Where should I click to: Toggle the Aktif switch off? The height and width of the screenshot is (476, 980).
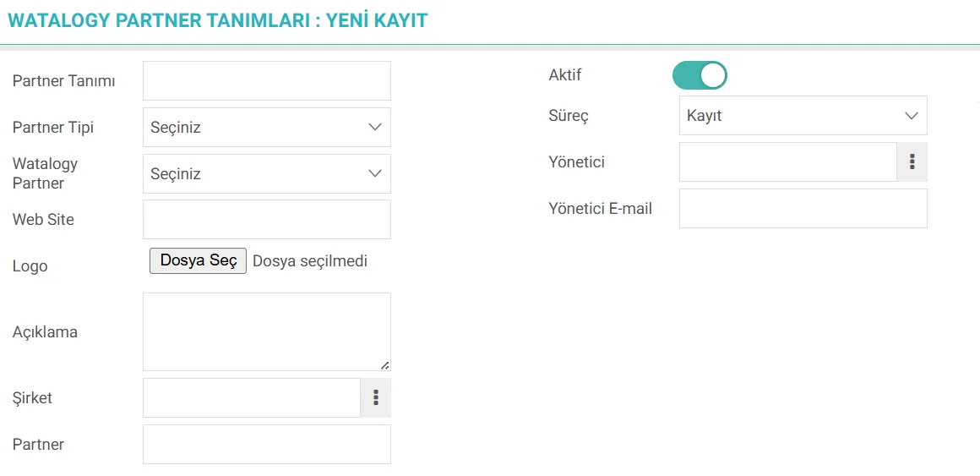[700, 75]
